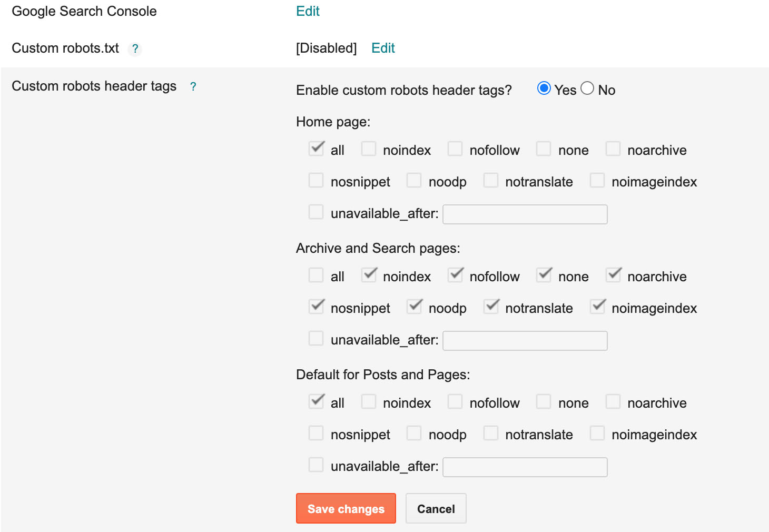769x532 pixels.
Task: Uncheck 'all' under Home page
Action: tap(316, 149)
